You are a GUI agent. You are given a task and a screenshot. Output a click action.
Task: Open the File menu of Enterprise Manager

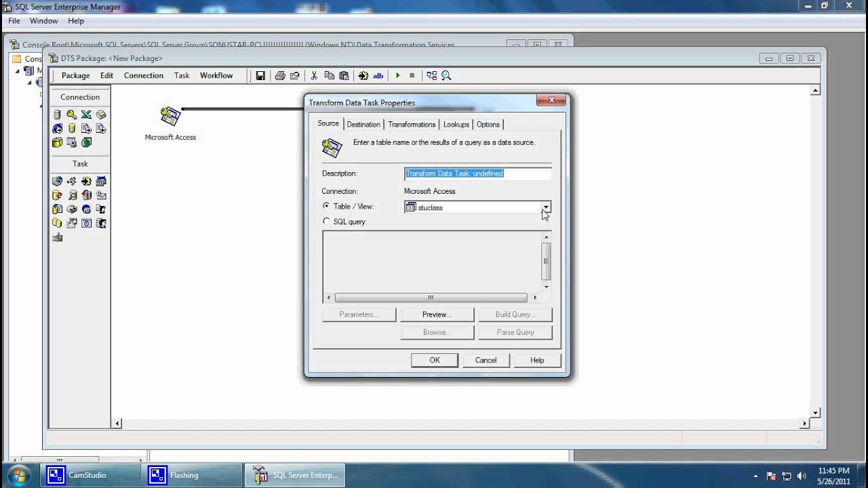point(14,21)
